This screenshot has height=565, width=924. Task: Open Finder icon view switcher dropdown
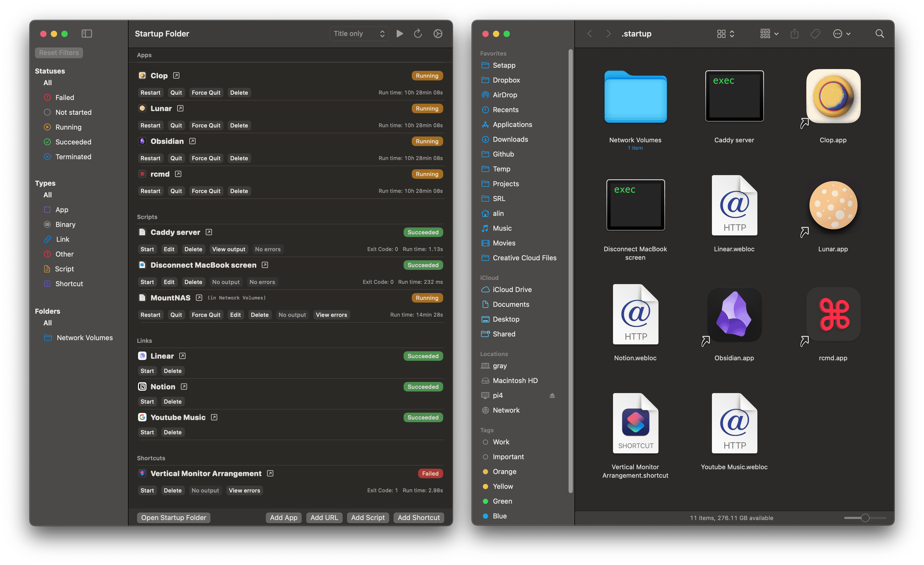tap(726, 34)
